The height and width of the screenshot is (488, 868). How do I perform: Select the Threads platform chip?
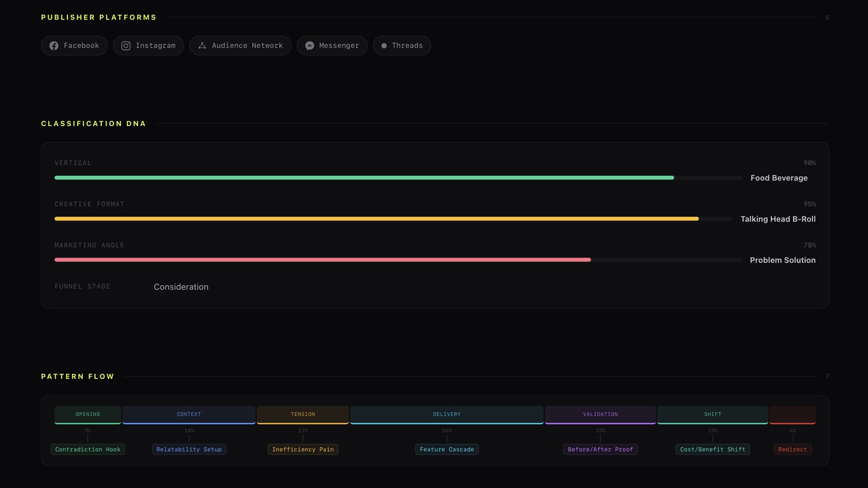pyautogui.click(x=402, y=46)
